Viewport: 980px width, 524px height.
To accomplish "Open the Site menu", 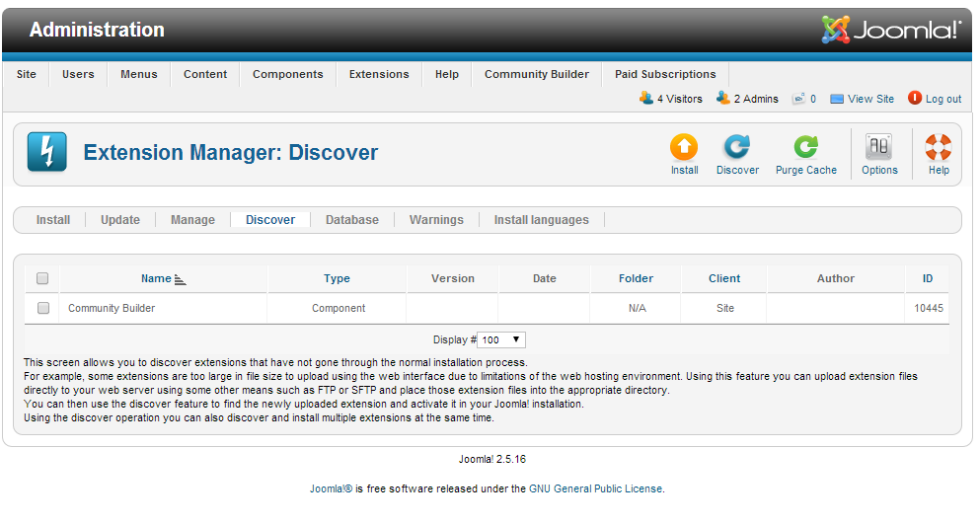I will tap(27, 74).
